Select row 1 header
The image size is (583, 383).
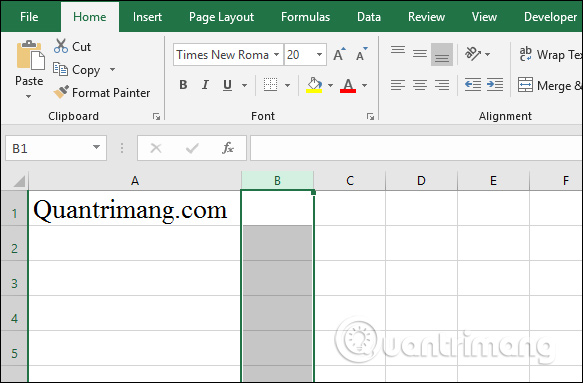pyautogui.click(x=14, y=208)
